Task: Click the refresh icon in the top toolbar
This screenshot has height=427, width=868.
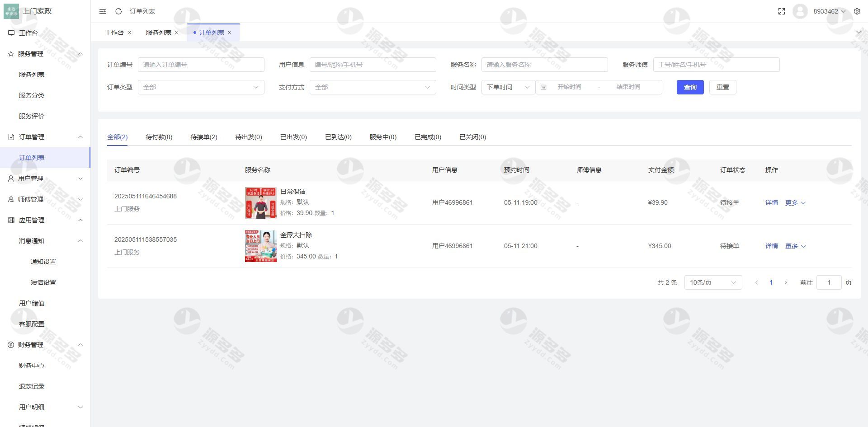Action: (x=118, y=11)
